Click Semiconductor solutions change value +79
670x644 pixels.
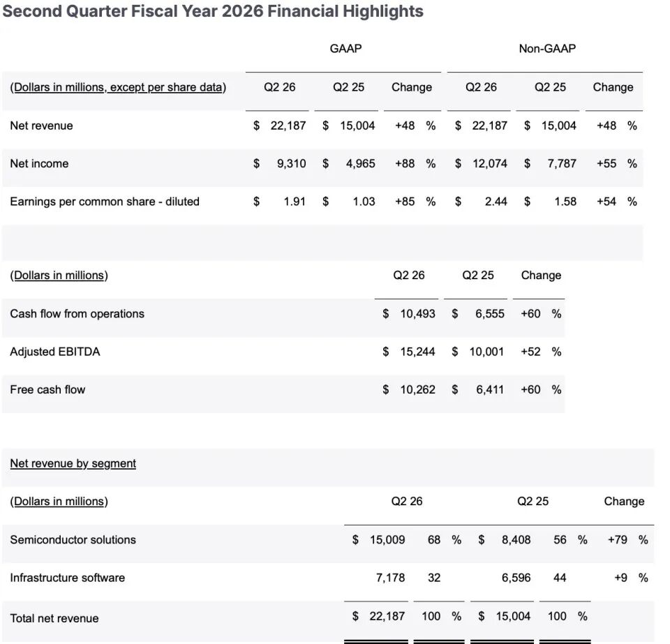618,540
